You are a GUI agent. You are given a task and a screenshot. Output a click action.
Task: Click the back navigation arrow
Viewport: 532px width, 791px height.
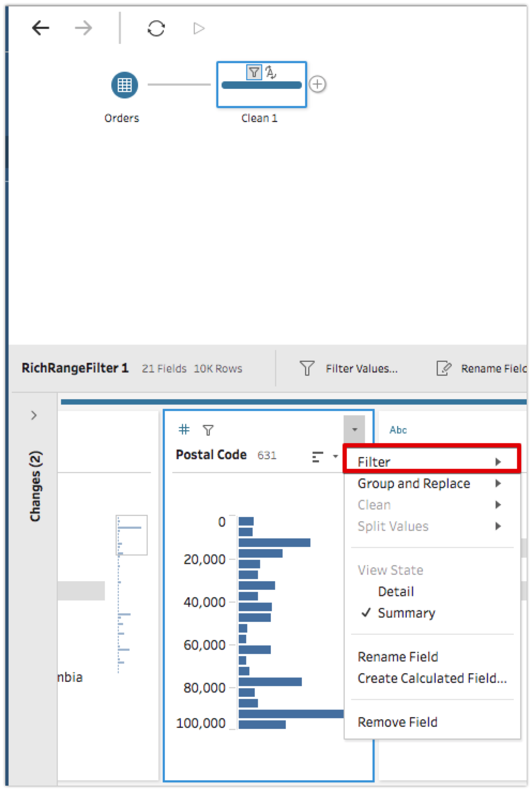(x=40, y=27)
